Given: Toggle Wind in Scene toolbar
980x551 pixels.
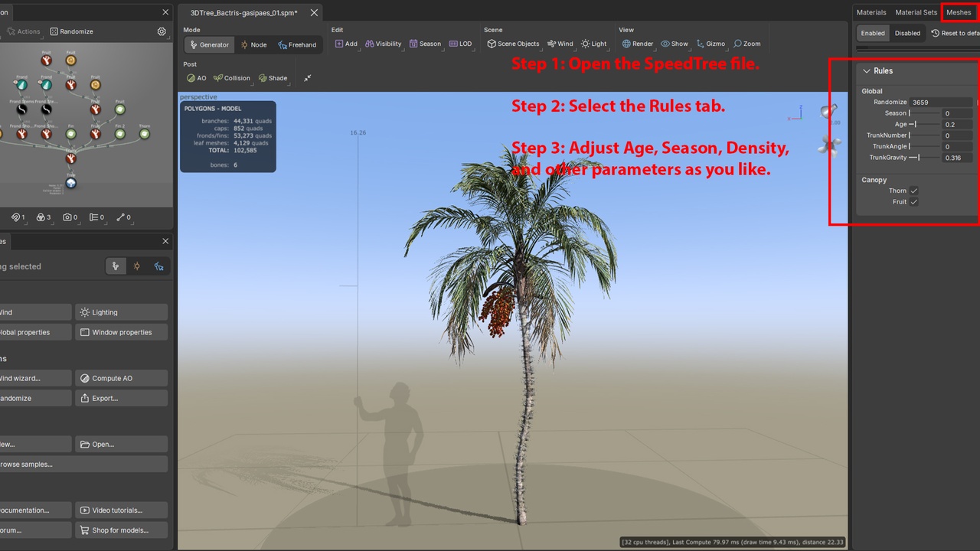Looking at the screenshot, I should [560, 44].
